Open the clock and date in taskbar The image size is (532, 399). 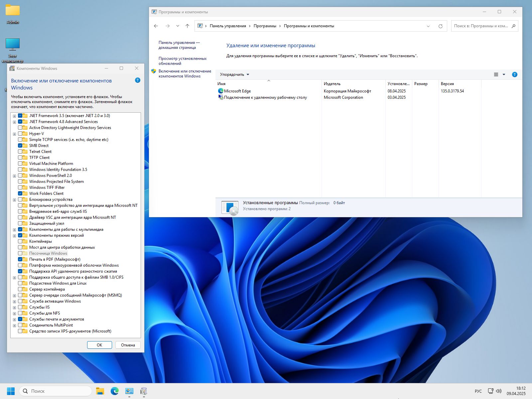pyautogui.click(x=516, y=391)
